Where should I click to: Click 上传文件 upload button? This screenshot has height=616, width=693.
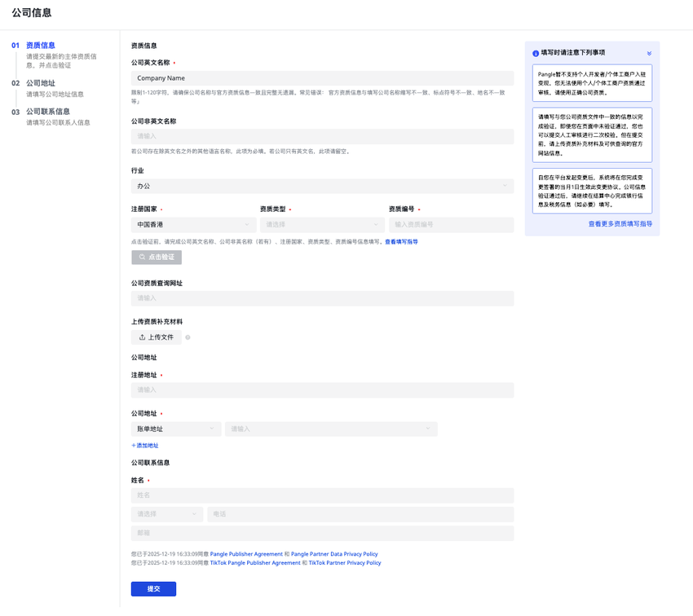[156, 337]
